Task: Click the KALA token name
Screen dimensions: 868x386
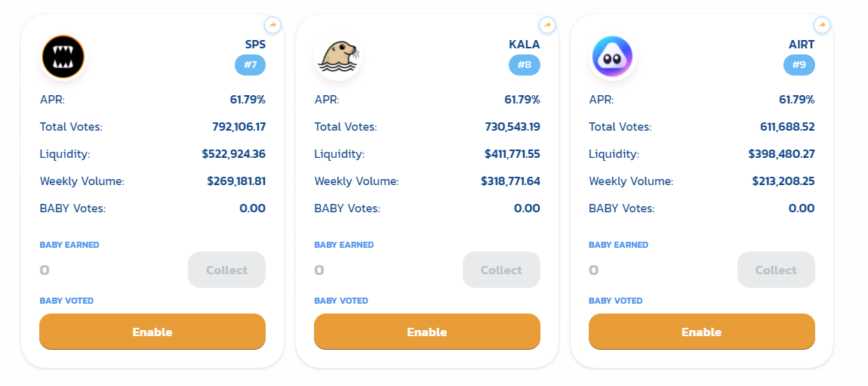Action: [525, 45]
